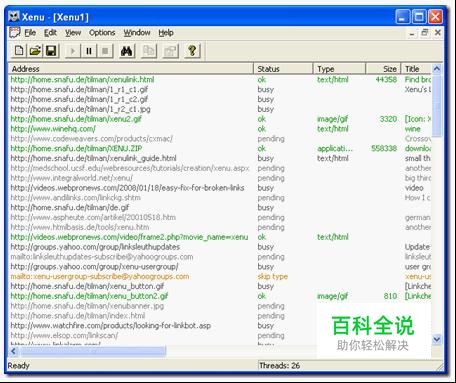Sort by the Status column header

(283, 69)
